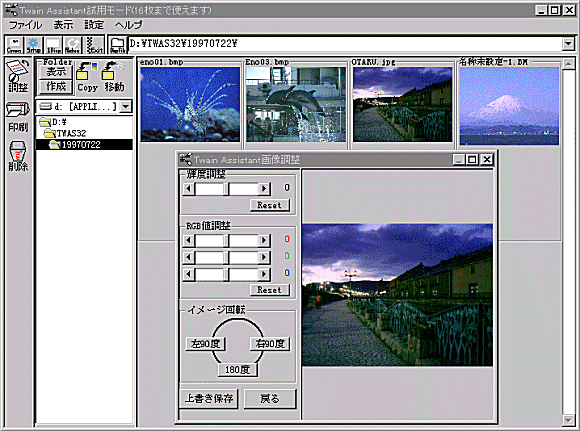Click the 移動 move to folder icon
Image resolution: width=580 pixels, height=431 pixels.
114,77
